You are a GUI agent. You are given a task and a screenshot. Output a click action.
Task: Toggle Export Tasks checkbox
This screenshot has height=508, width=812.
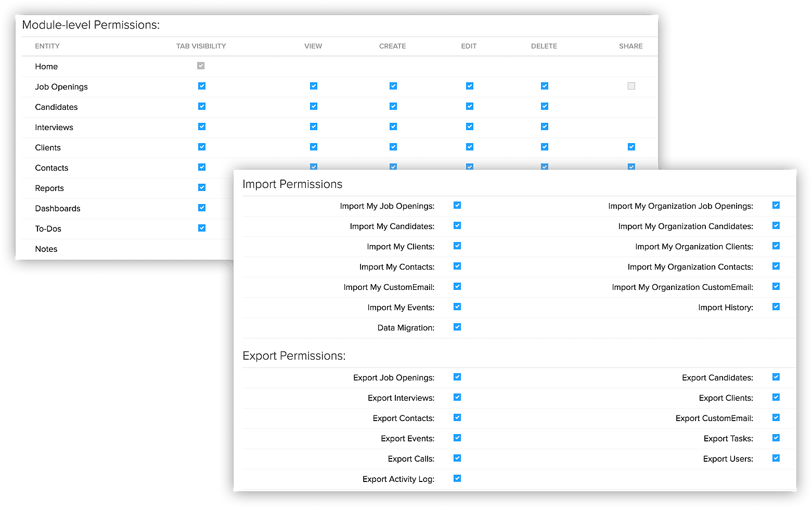776,438
